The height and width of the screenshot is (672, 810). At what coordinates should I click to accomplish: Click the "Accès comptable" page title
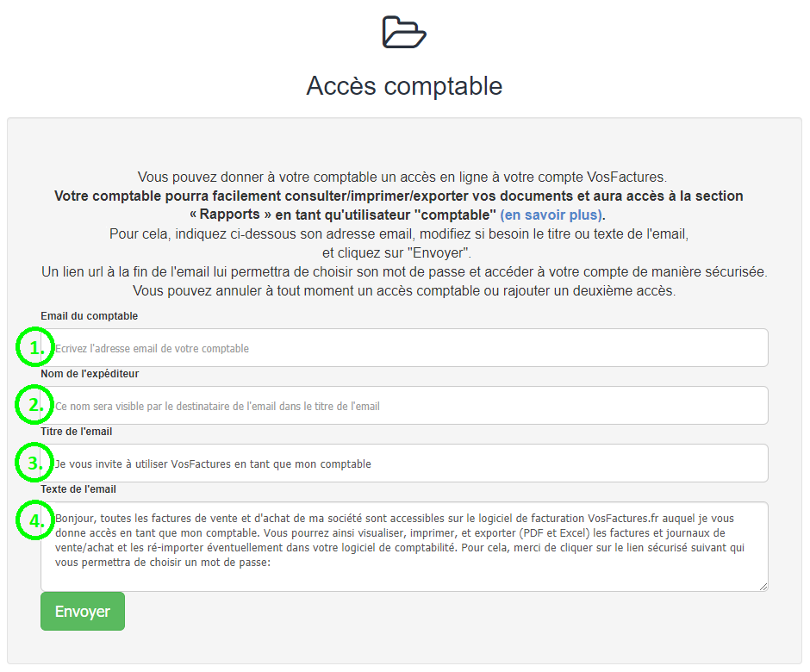point(404,86)
